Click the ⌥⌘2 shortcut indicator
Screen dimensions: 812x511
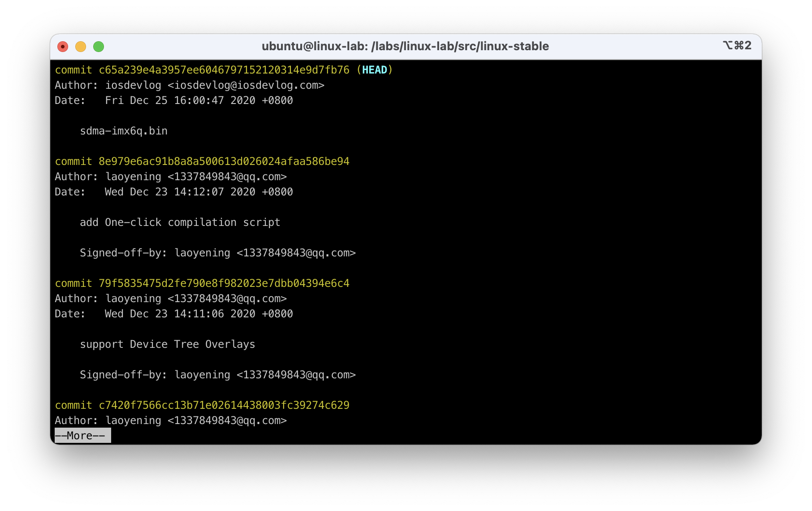tap(737, 45)
